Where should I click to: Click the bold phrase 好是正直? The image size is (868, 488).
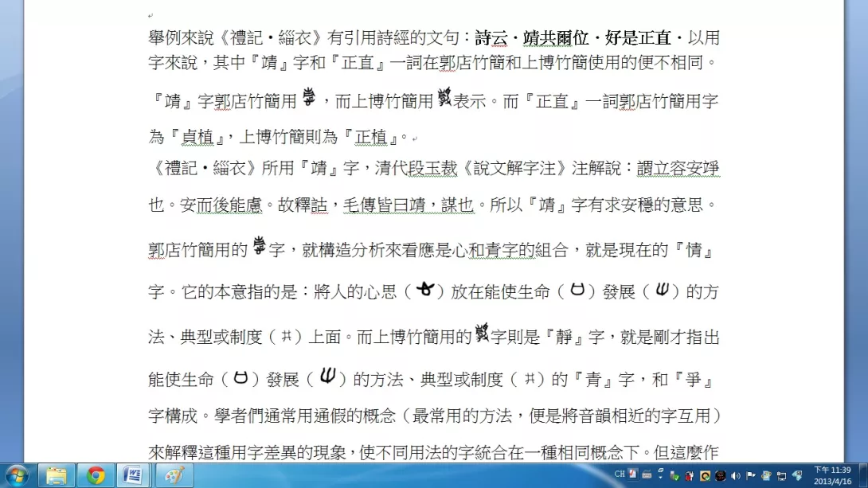638,38
